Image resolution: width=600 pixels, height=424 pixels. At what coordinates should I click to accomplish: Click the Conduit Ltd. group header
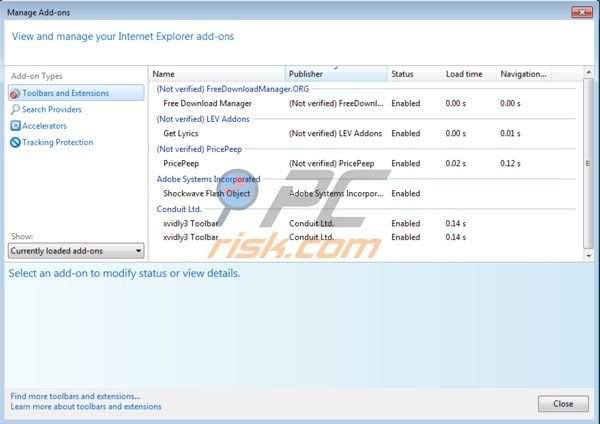point(179,209)
